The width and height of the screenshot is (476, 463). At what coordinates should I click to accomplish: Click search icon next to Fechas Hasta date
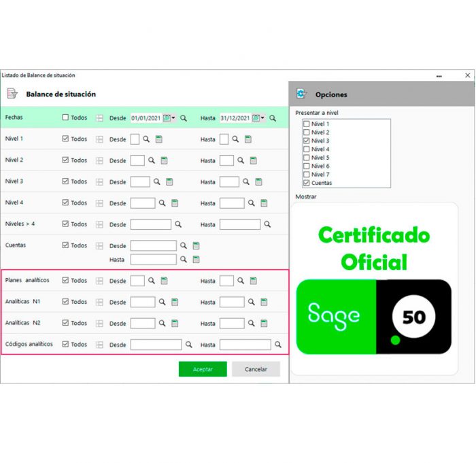click(x=273, y=118)
